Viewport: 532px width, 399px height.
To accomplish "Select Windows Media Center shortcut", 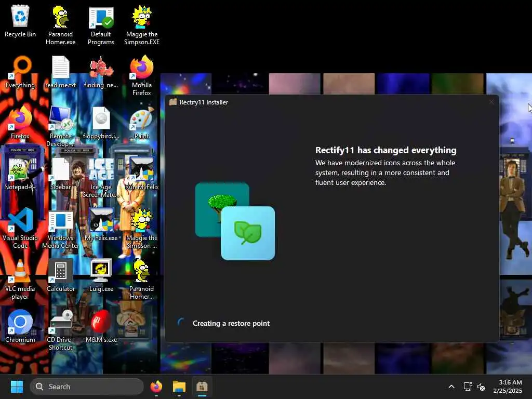I will pos(60,229).
